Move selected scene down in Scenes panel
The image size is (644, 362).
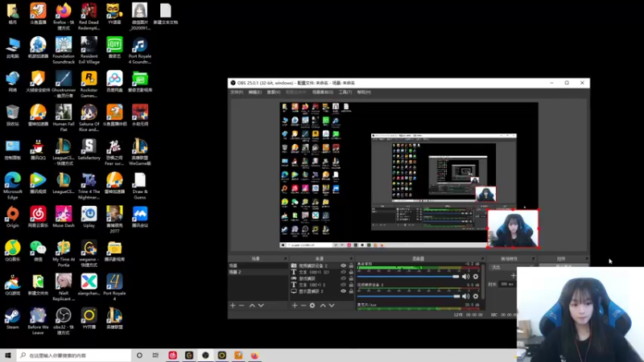[x=261, y=306]
